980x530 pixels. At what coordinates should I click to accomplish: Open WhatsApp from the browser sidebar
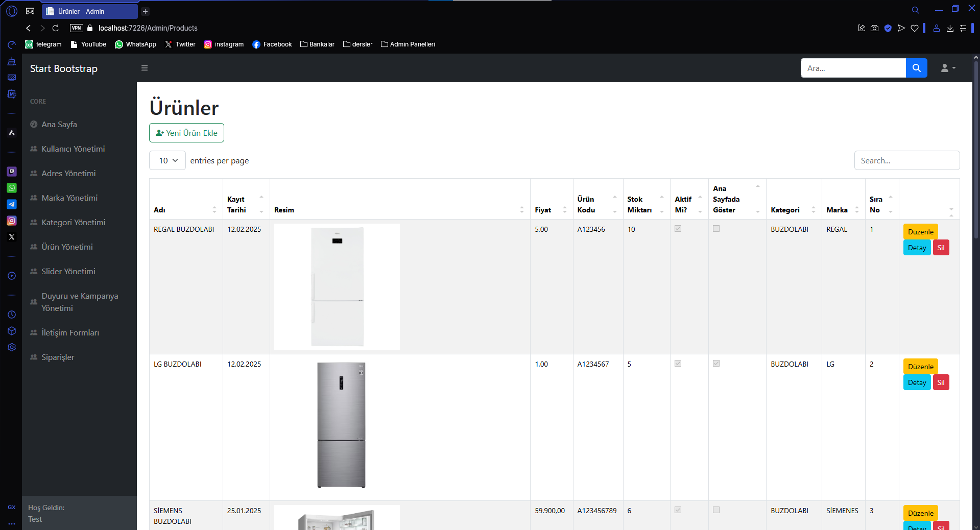tap(12, 188)
